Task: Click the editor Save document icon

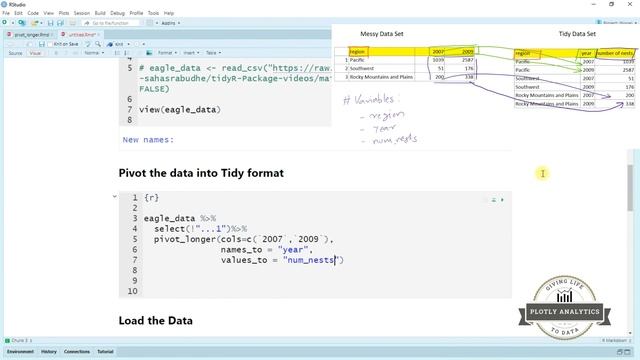Action: 42,44
